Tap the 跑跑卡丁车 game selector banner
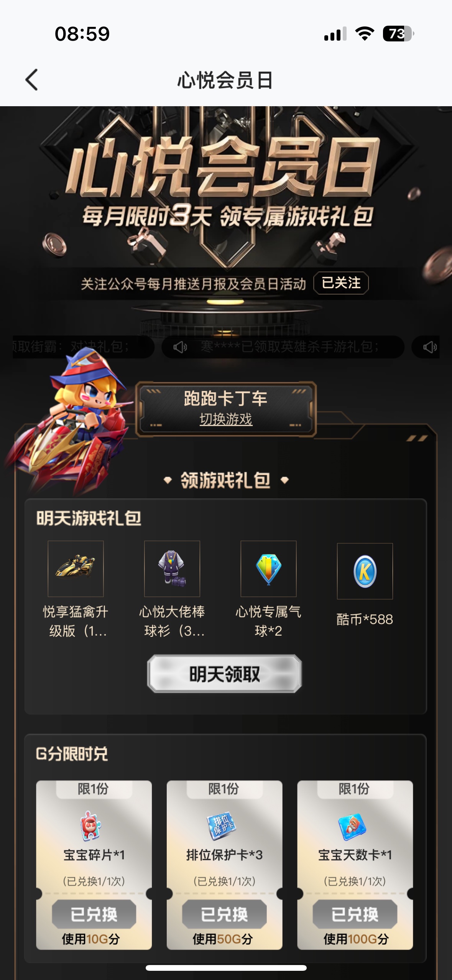This screenshot has width=452, height=980. (x=226, y=409)
